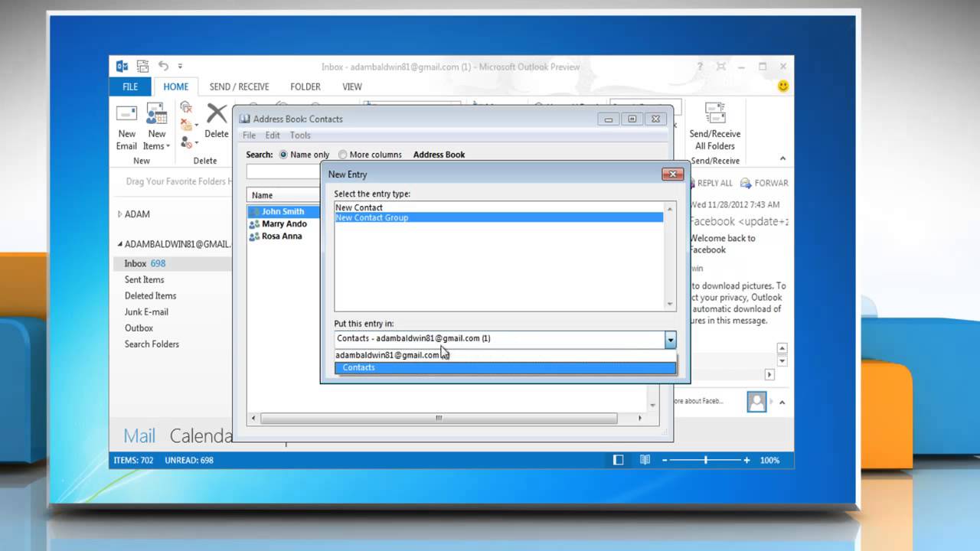Image resolution: width=980 pixels, height=551 pixels.
Task: Switch to the Mail navigation view
Action: tap(139, 435)
